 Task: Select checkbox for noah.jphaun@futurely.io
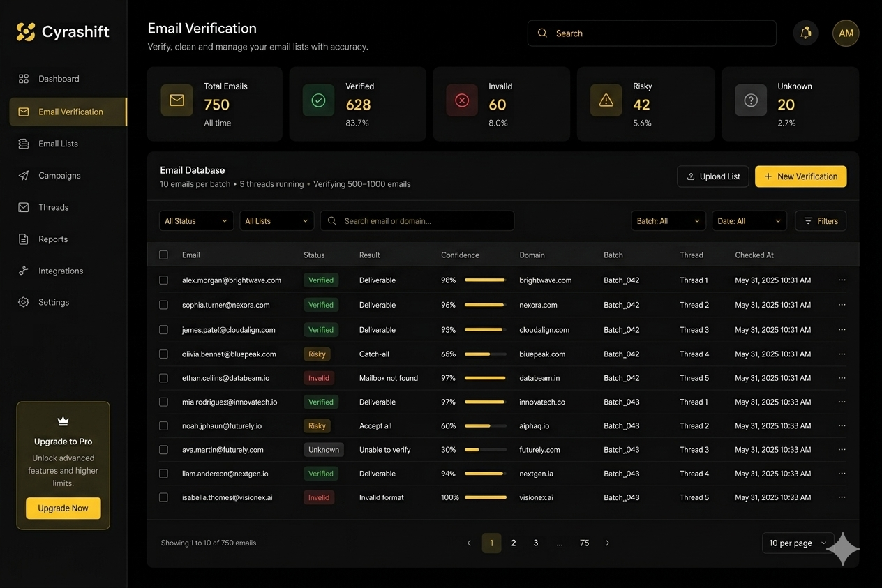coord(163,425)
